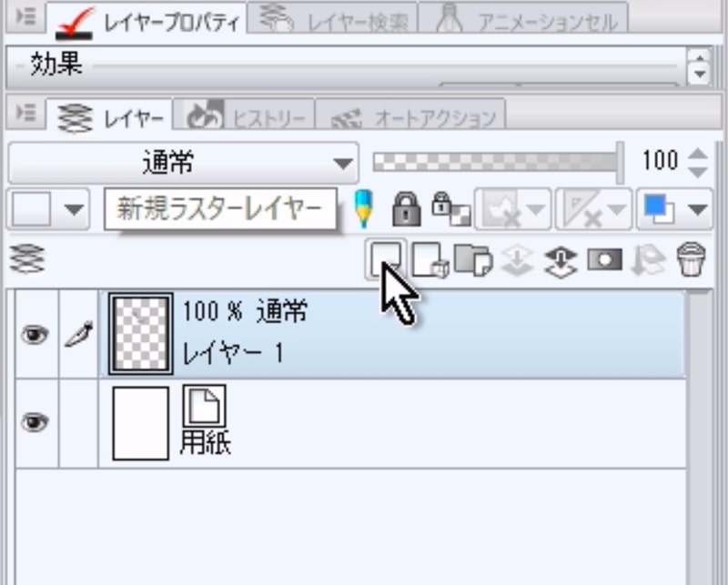Screen dimensions: 728x585
Task: Delete layer with the trash can icon
Action: pyautogui.click(x=692, y=259)
